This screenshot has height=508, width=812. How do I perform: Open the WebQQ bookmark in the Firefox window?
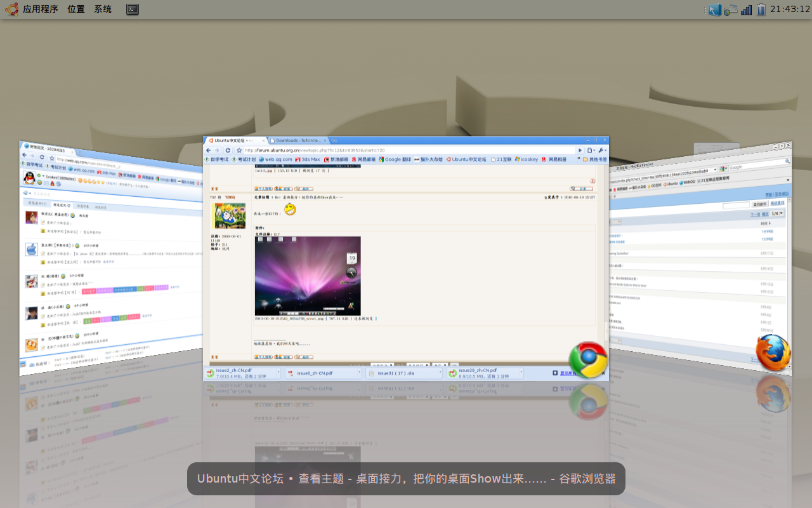point(687,182)
